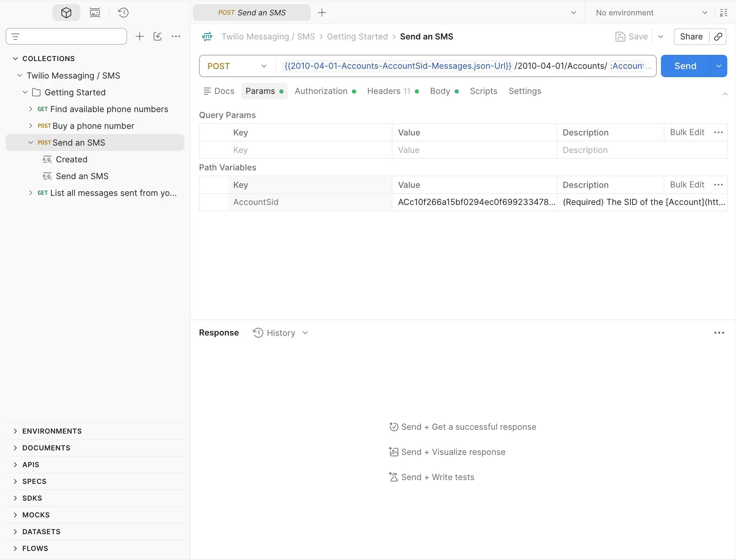Open the History clock icon in sidebar header
736x560 pixels.
click(x=123, y=13)
